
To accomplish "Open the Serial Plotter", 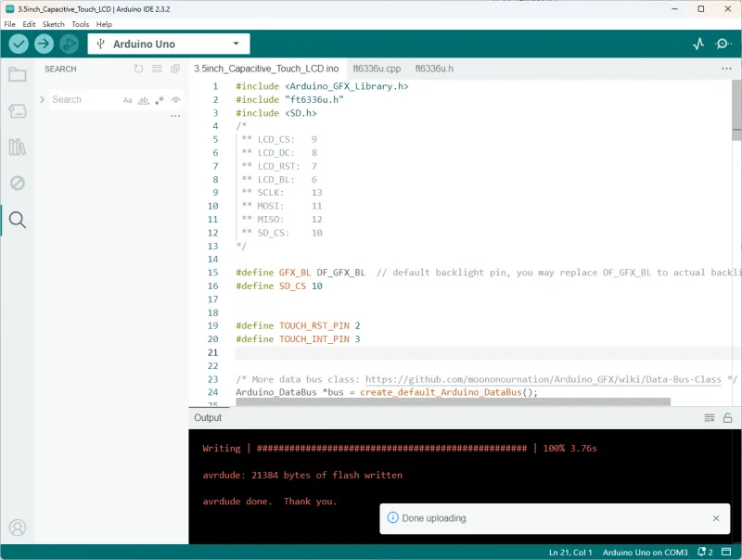I will pos(698,44).
